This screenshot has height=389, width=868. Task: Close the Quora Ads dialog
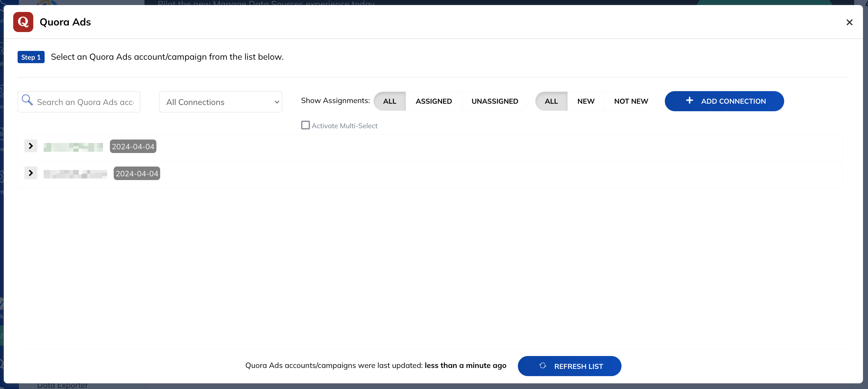[849, 22]
